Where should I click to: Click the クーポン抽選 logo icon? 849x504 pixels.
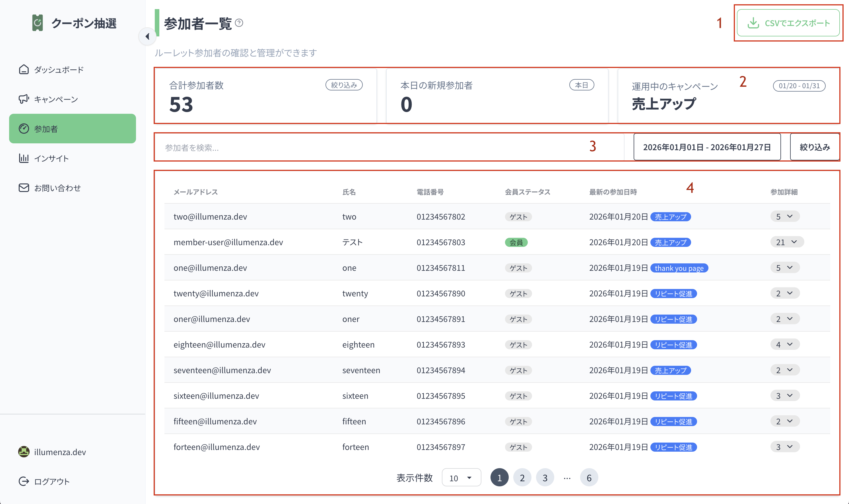(37, 23)
